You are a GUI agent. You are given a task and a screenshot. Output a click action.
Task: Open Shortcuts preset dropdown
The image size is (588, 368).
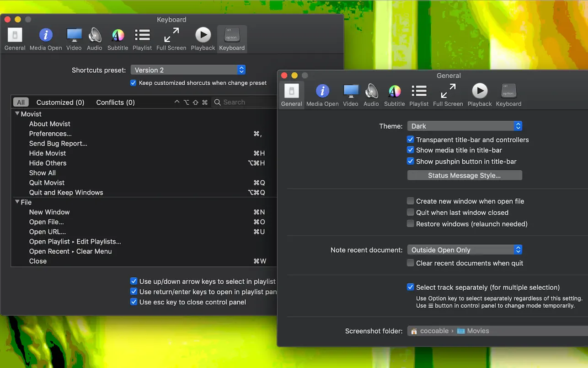[188, 70]
